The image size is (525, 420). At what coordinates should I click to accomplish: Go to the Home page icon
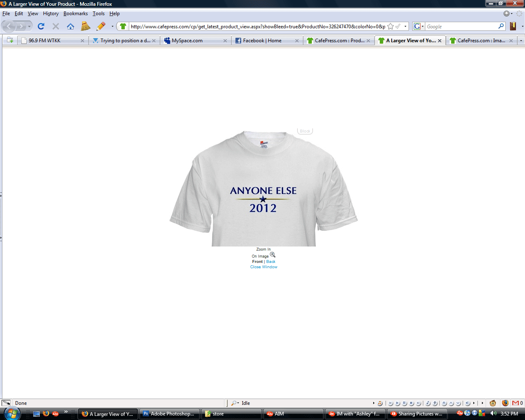coord(71,26)
